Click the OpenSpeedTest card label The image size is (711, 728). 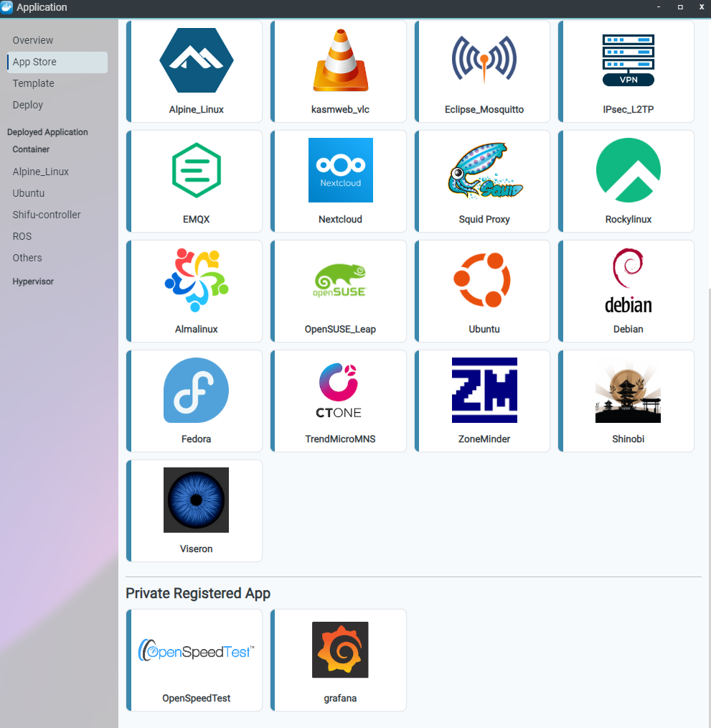tap(197, 699)
